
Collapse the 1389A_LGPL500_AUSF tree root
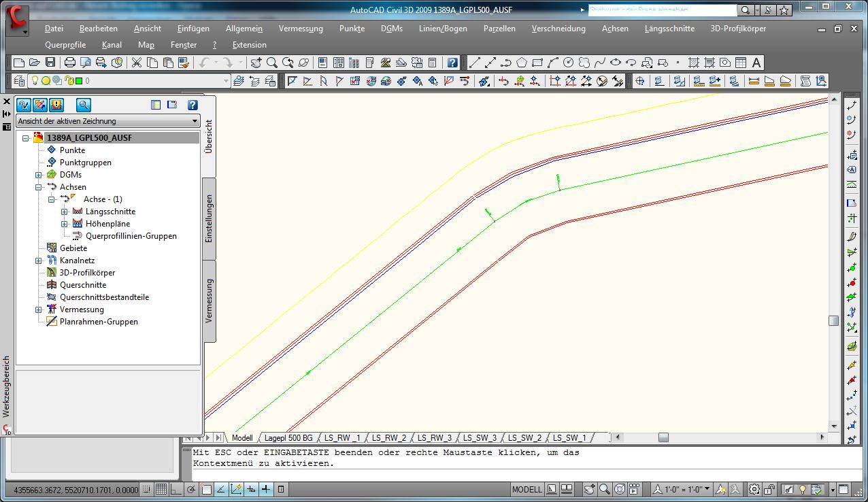coord(26,138)
